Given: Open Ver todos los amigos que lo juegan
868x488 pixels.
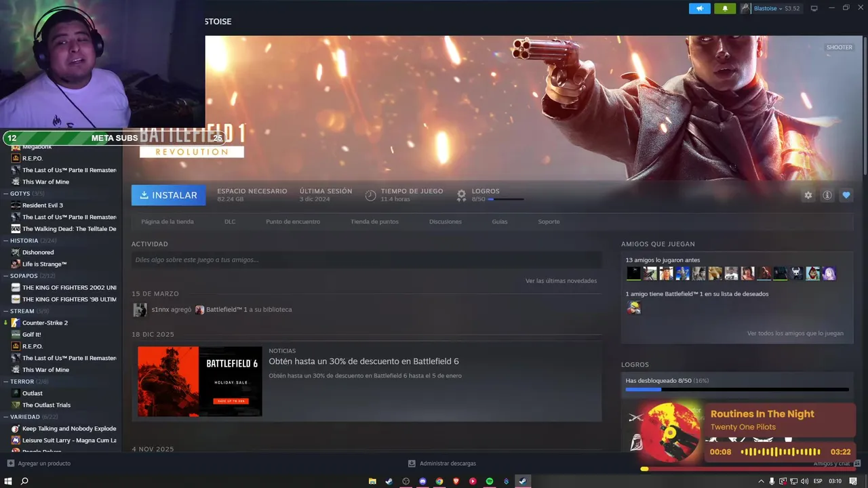Looking at the screenshot, I should coord(795,333).
